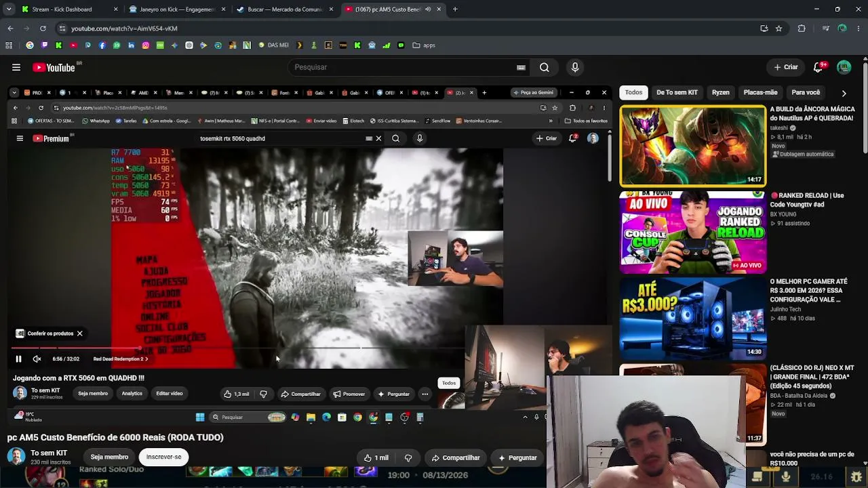Click the progress bar of the recorded player

[x=237, y=348]
